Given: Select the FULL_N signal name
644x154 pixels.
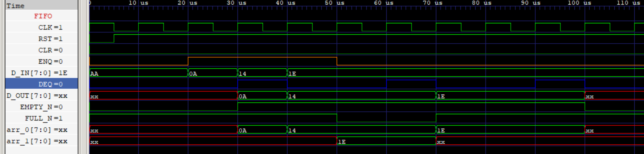Looking at the screenshot, I should [44, 118].
